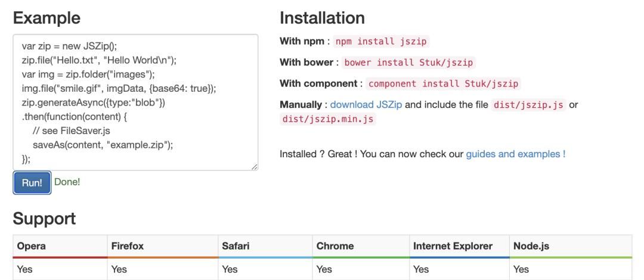Click the Installation heading
The image size is (644, 280).
322,18
